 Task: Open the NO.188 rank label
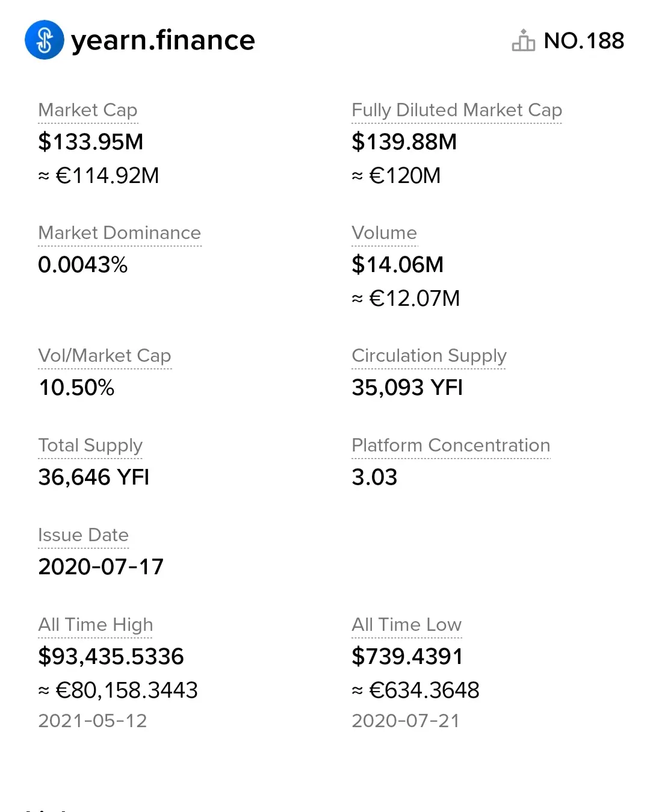pyautogui.click(x=584, y=40)
